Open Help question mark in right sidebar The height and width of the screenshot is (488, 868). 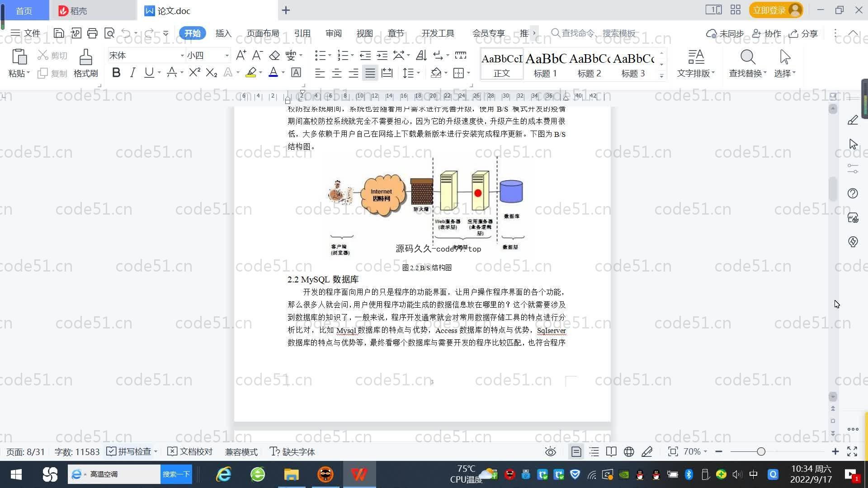coord(853,193)
